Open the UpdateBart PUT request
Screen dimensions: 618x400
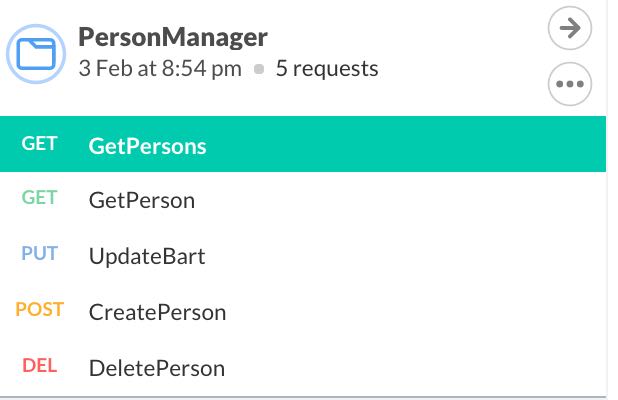coord(146,256)
